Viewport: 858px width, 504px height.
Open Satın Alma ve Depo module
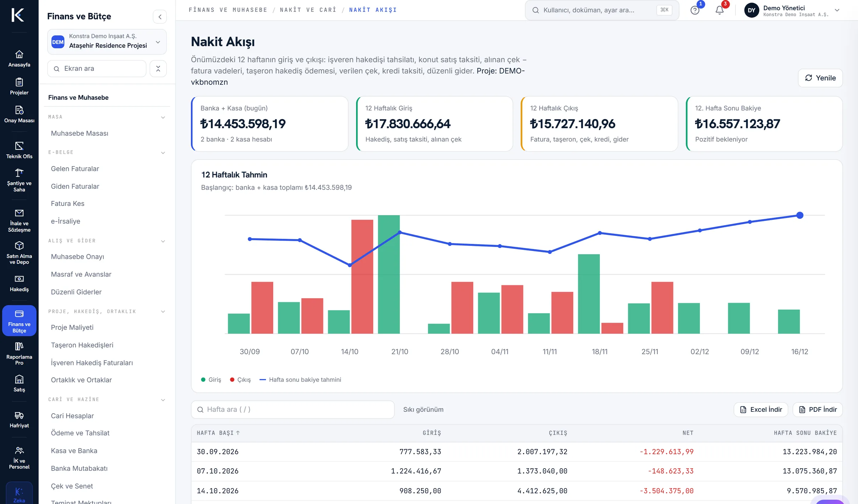point(19,253)
